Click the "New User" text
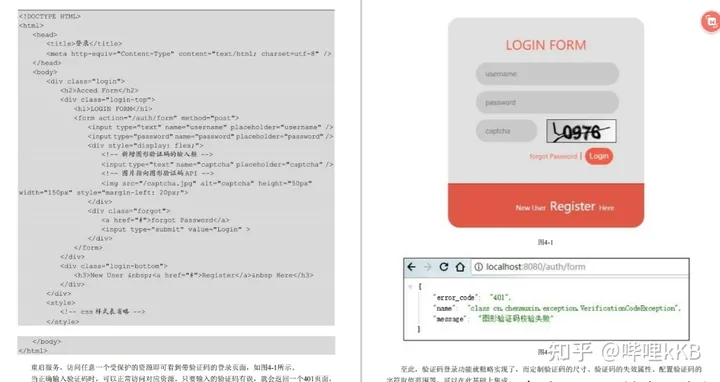The image size is (720, 382). 530,208
